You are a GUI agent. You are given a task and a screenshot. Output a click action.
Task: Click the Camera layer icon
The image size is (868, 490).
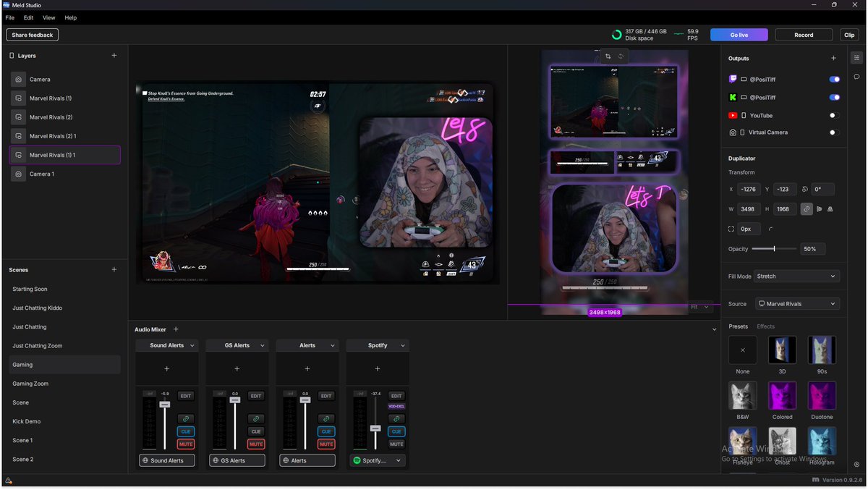coord(19,80)
